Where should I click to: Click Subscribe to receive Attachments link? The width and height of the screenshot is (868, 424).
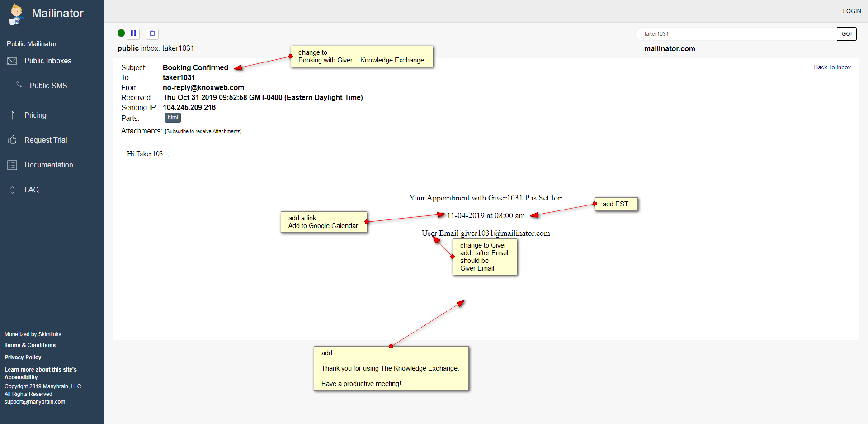203,131
